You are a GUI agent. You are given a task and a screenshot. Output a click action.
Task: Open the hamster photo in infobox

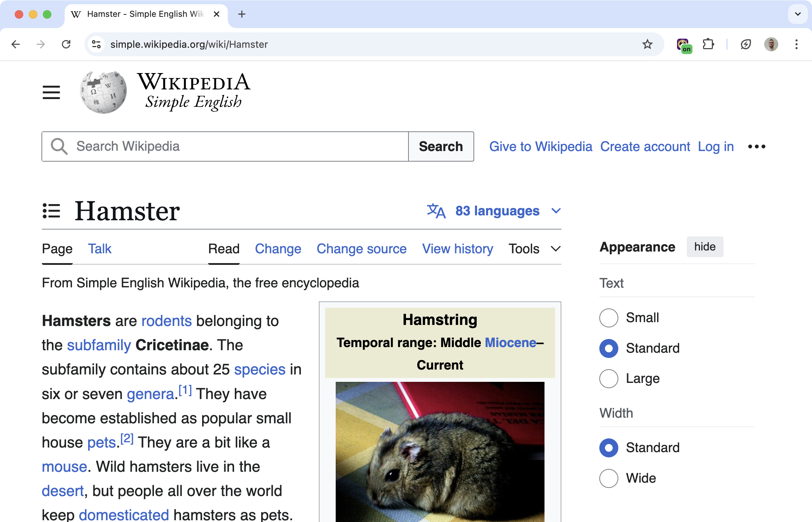tap(440, 452)
